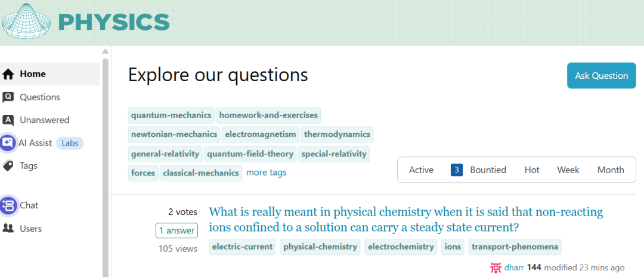Open the more tags link
644x277 pixels.
(266, 173)
